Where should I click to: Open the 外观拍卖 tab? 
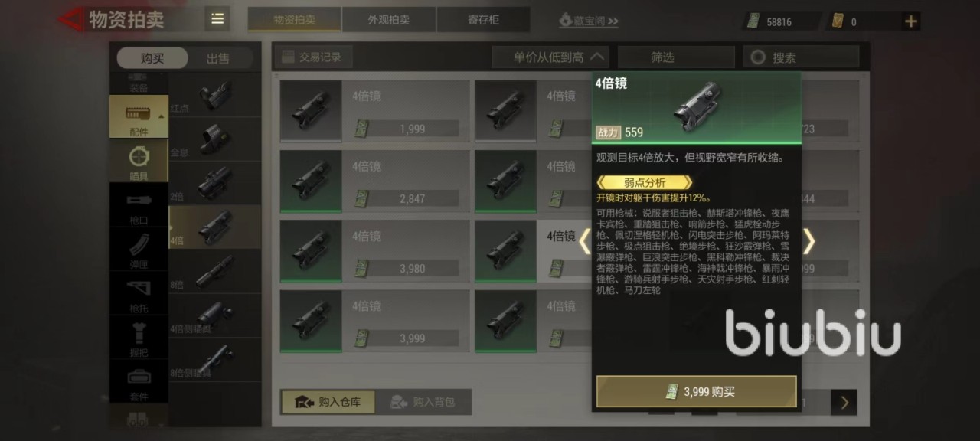tap(389, 20)
